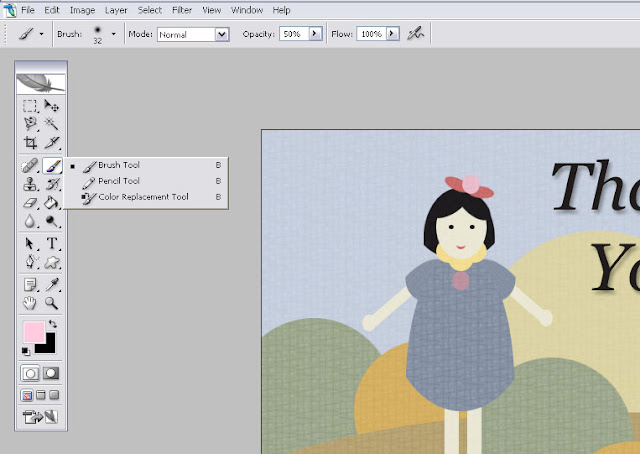Screen dimensions: 640x454
Task: Select the Move tool
Action: point(51,106)
